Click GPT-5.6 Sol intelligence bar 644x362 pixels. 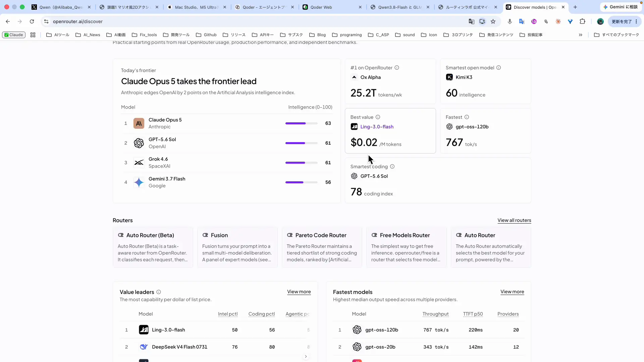pos(302,143)
